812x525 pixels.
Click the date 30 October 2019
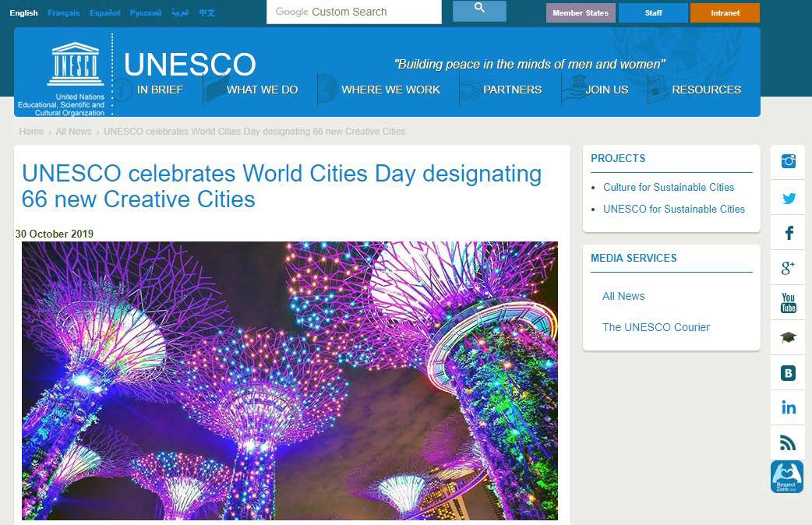(x=55, y=234)
